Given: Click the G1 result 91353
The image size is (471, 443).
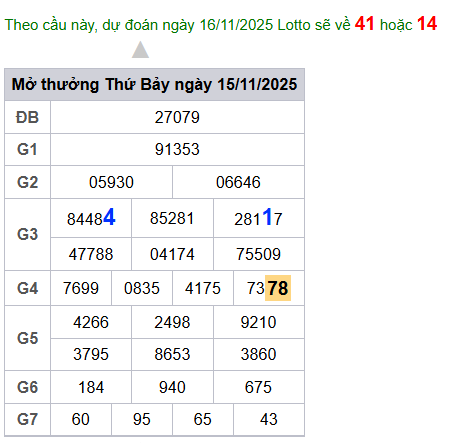Looking at the screenshot, I should tap(177, 149).
